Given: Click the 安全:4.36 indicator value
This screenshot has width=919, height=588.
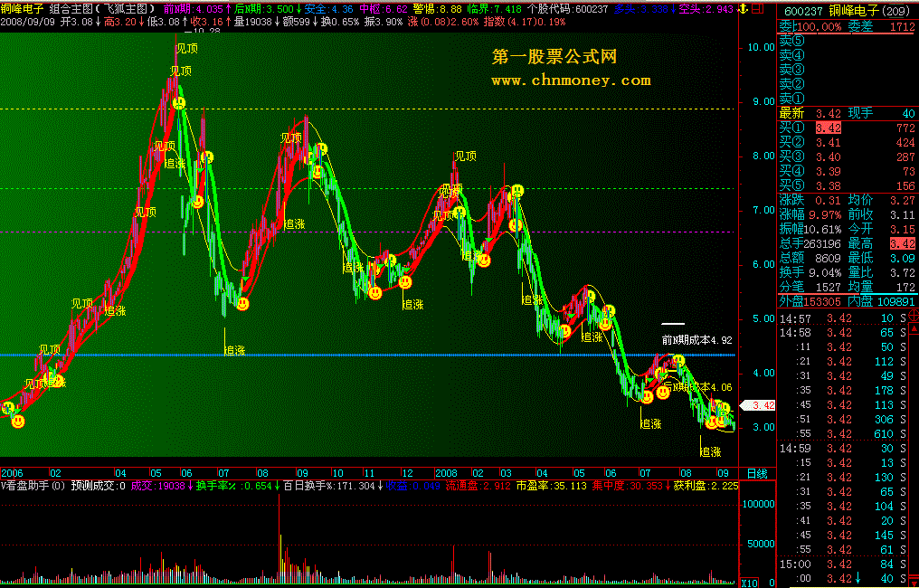Looking at the screenshot, I should (329, 9).
